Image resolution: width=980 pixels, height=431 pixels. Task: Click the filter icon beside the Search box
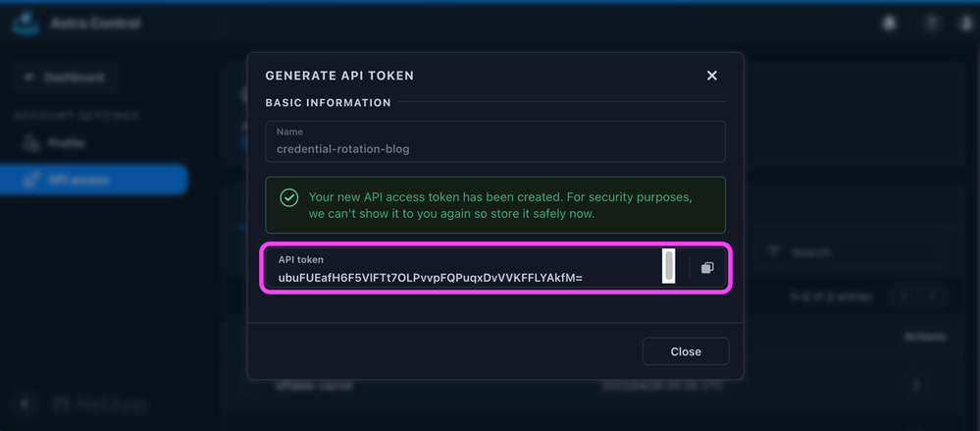point(773,252)
